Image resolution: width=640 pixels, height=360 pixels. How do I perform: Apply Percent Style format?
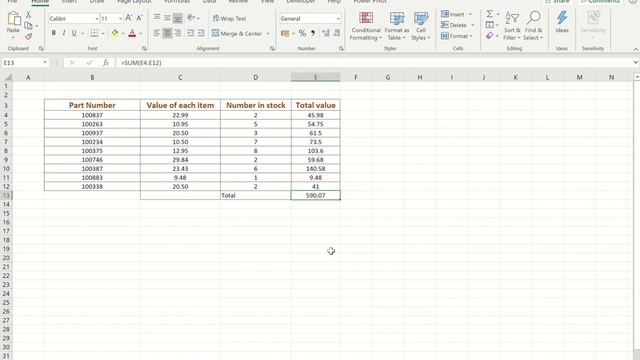tap(302, 33)
